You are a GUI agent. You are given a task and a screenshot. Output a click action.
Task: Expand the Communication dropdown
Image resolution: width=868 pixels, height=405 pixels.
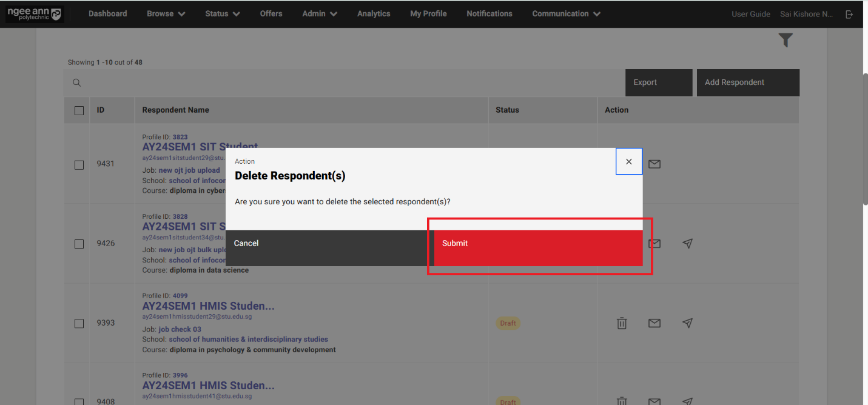pos(566,14)
